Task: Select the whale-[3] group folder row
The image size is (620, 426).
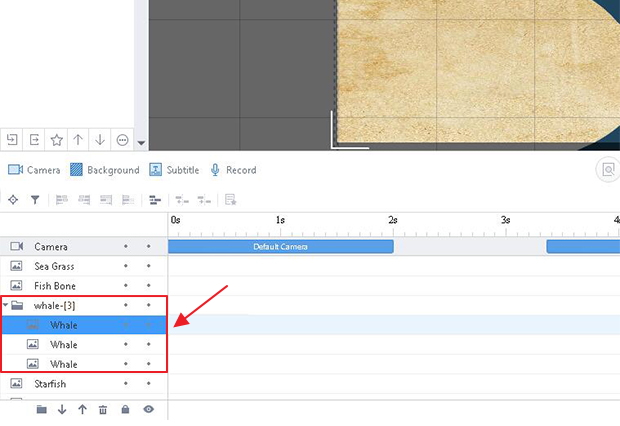Action: click(x=84, y=305)
